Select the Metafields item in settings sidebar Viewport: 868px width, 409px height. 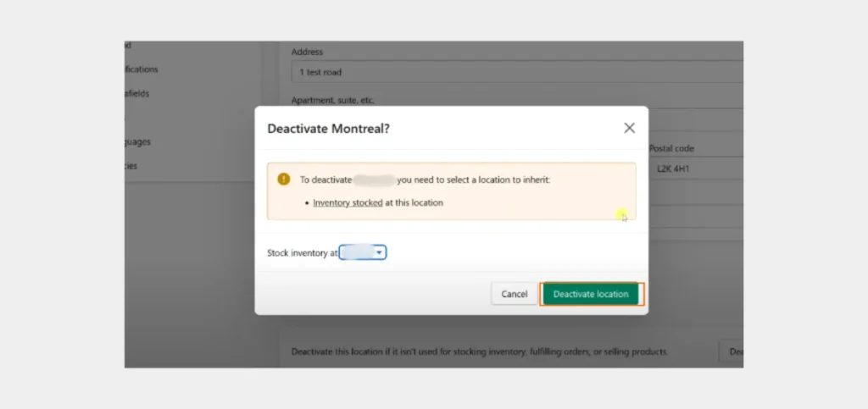pos(137,93)
